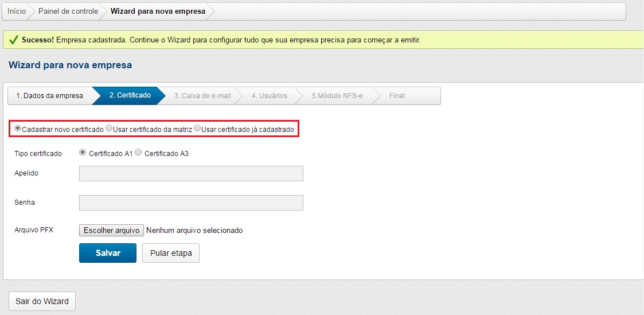The width and height of the screenshot is (644, 315).
Task: Click into the Senha field
Action: (x=191, y=203)
